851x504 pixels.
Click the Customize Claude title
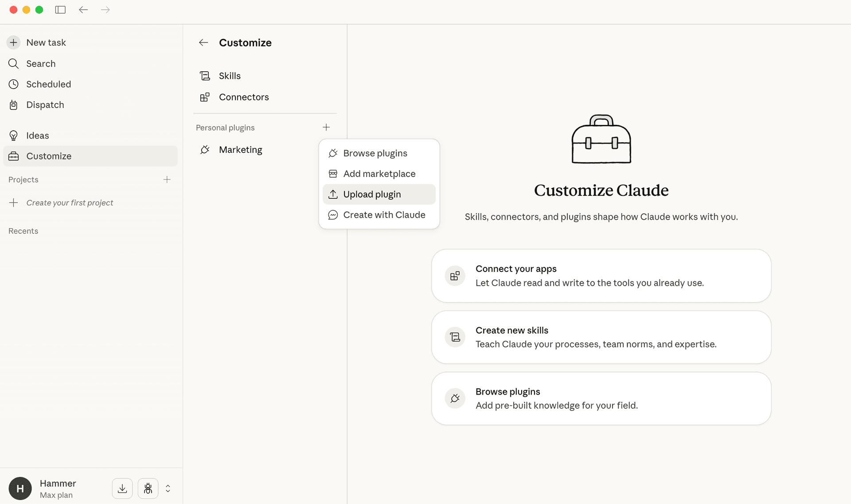[601, 190]
